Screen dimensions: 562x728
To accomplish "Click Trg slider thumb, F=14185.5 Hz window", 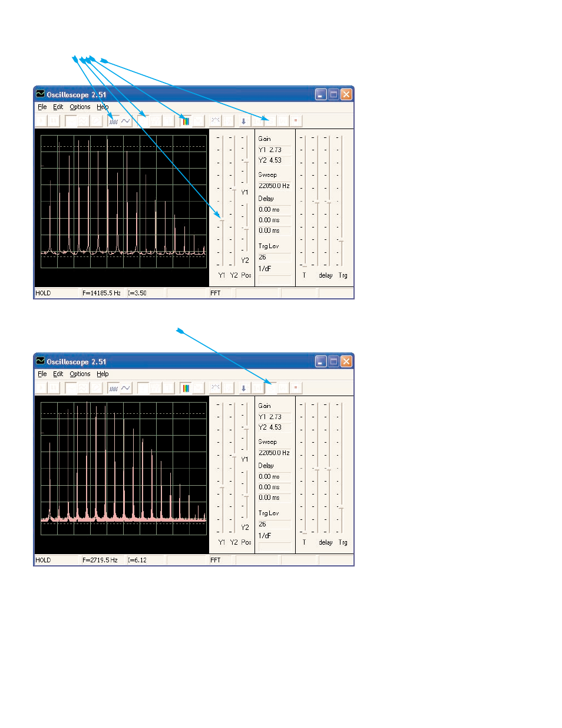I will [x=341, y=241].
